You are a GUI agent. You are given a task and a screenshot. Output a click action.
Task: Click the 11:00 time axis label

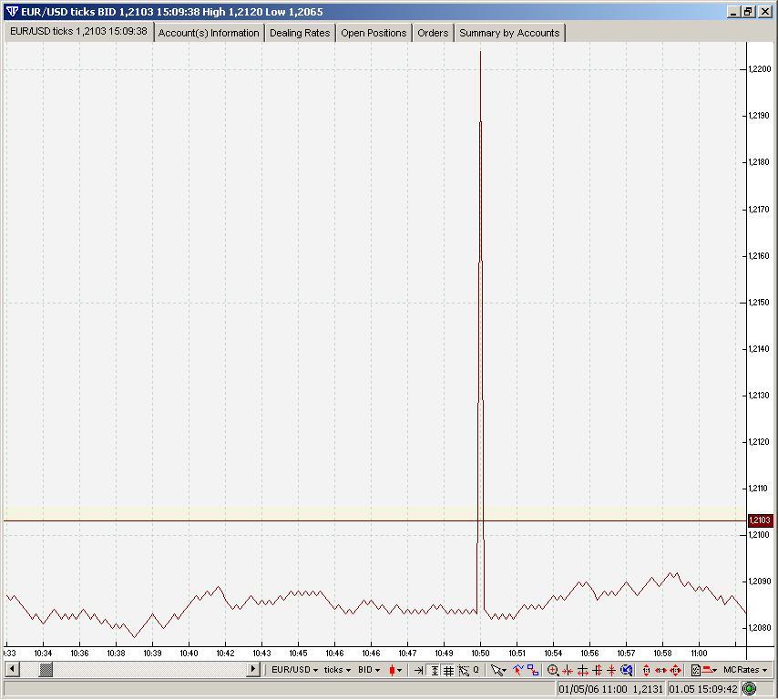[699, 654]
